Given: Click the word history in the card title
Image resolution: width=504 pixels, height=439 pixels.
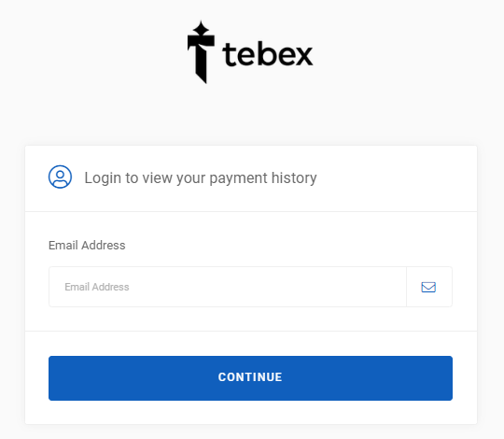Looking at the screenshot, I should 294,177.
